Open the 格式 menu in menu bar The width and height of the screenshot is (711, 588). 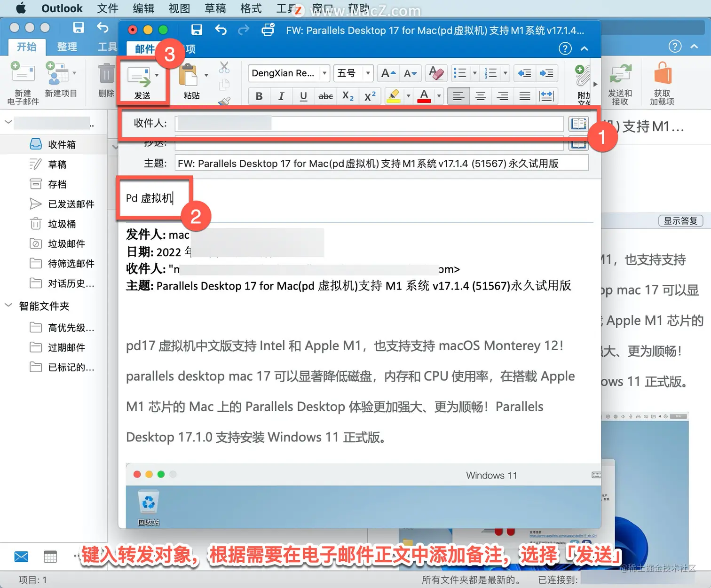251,8
